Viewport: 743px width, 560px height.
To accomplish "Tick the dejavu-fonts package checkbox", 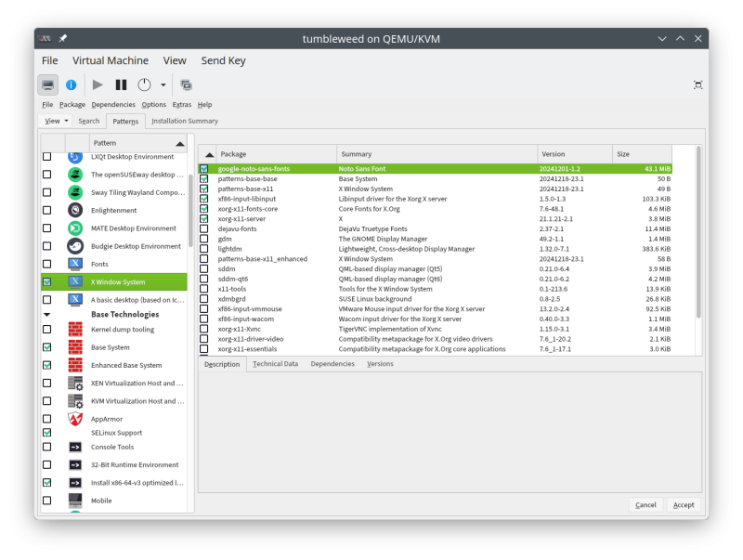I will tap(204, 228).
